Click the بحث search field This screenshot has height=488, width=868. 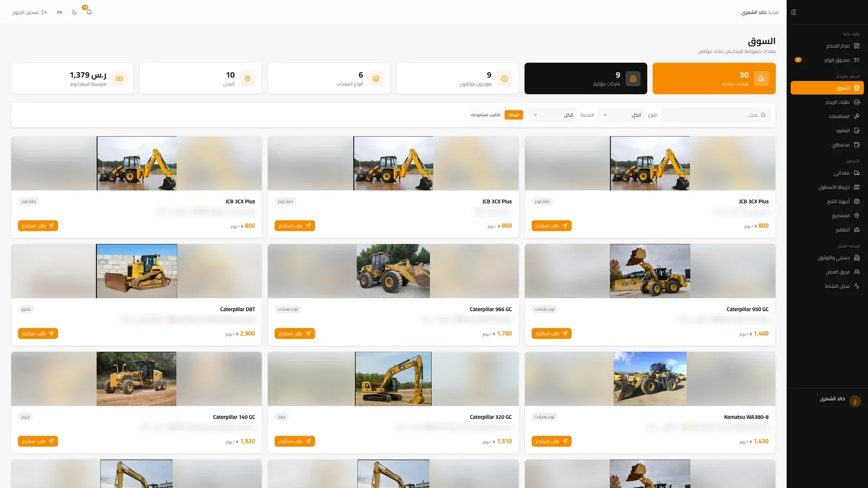point(716,115)
